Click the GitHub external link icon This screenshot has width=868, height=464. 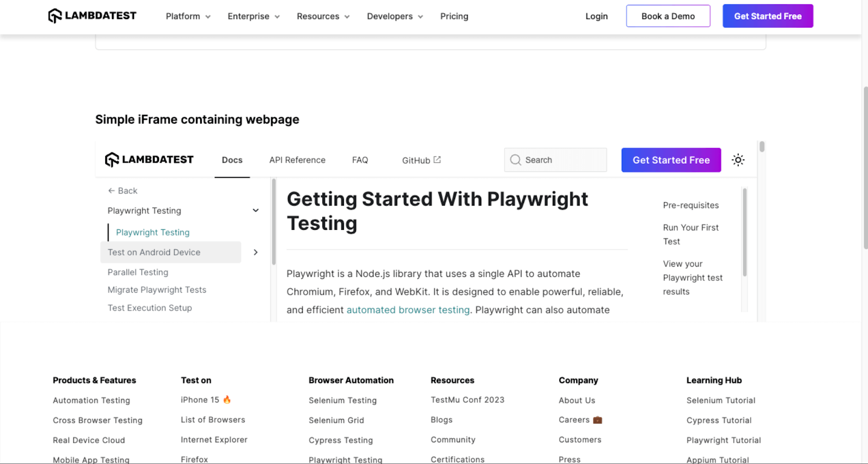click(437, 159)
